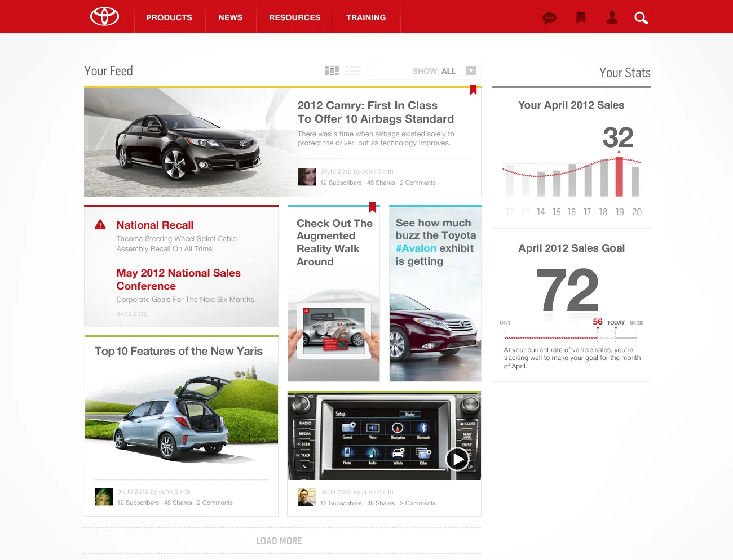The width and height of the screenshot is (733, 560).
Task: Click the 72 sales goal number
Action: pyautogui.click(x=567, y=290)
